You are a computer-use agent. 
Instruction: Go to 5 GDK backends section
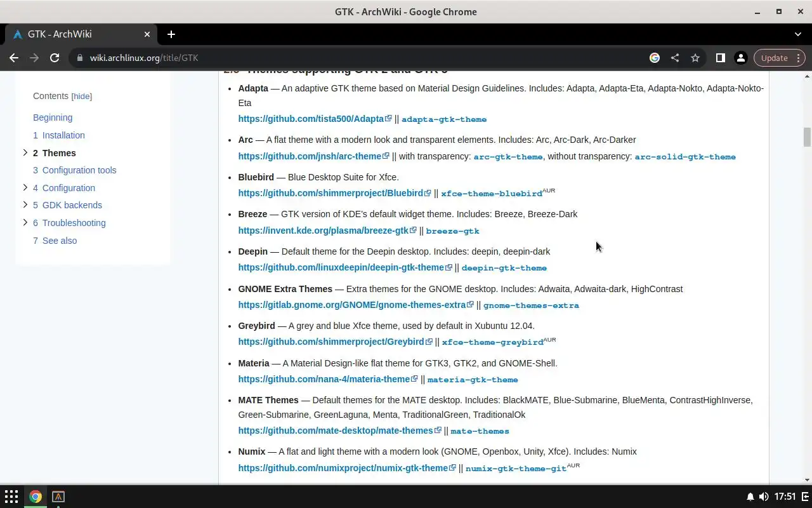point(67,205)
